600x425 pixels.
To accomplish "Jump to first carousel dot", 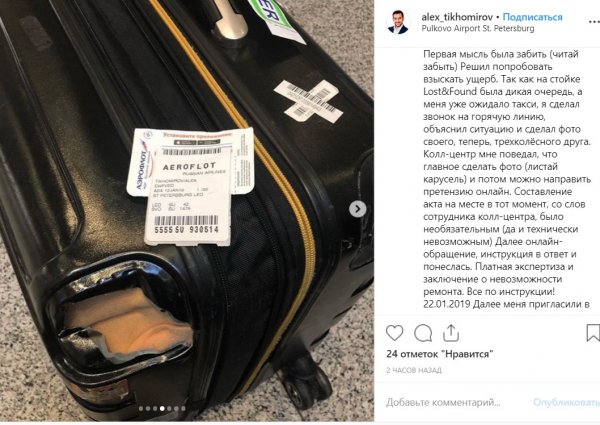I will point(141,409).
